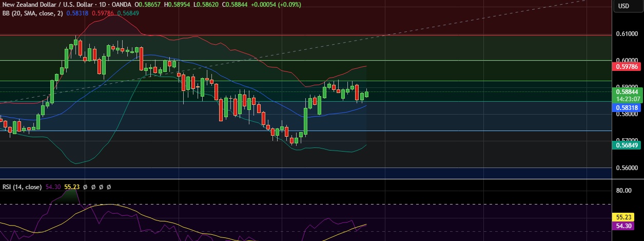Click the 0.57000 price axis label
Image resolution: width=644 pixels, height=241 pixels.
point(627,140)
